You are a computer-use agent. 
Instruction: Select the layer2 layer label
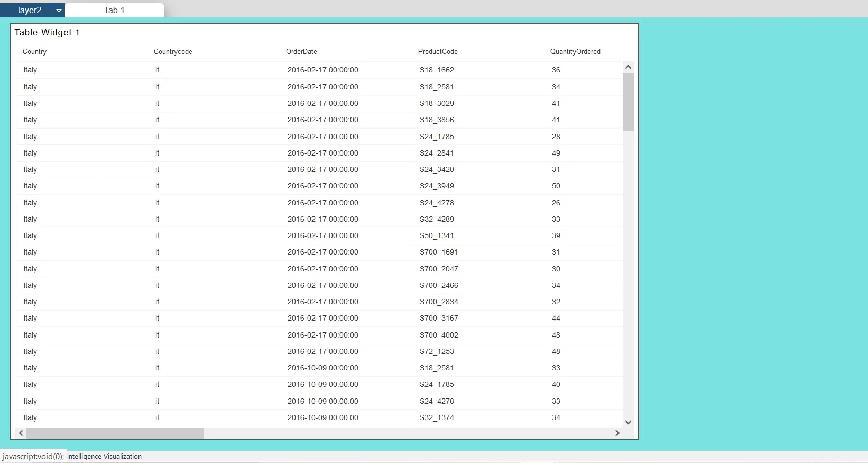pyautogui.click(x=30, y=11)
